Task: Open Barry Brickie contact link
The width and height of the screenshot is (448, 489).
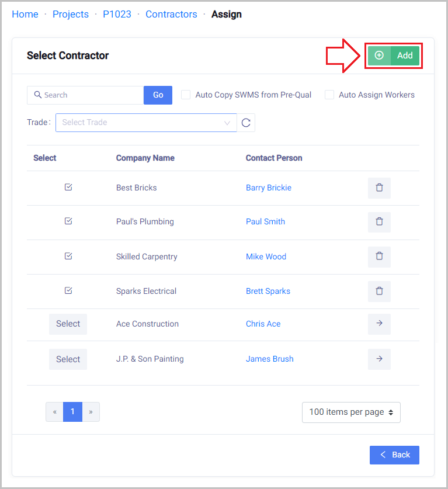Action: (x=268, y=188)
